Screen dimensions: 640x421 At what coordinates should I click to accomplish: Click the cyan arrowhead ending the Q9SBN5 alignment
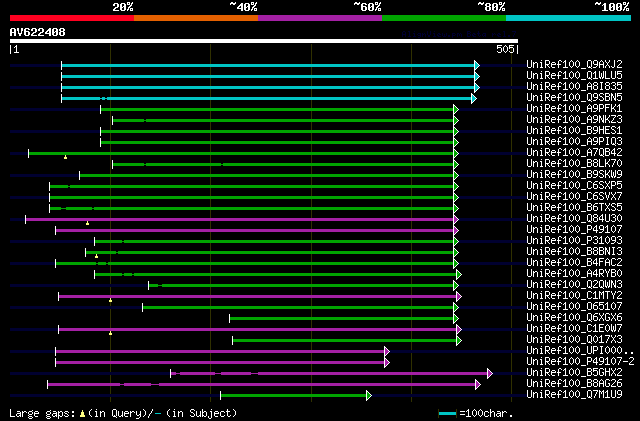click(x=474, y=98)
